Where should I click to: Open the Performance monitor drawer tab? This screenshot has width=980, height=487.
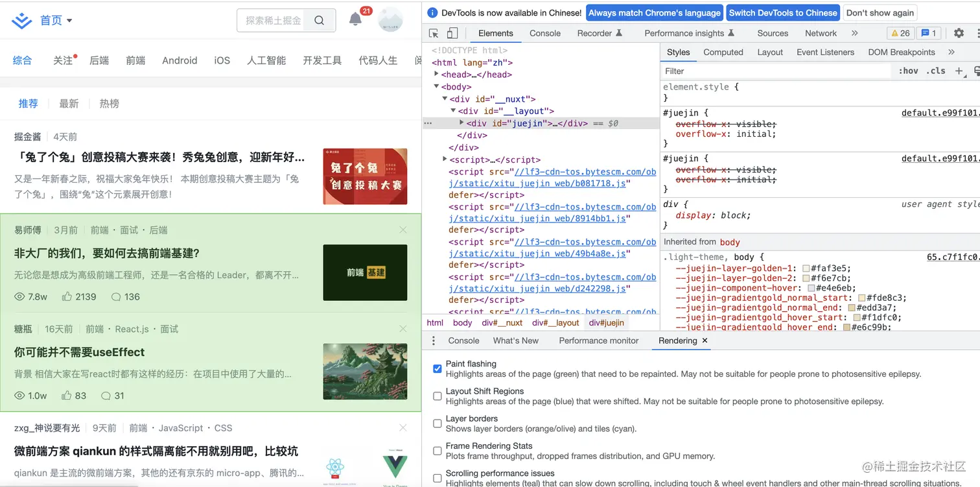click(x=599, y=340)
